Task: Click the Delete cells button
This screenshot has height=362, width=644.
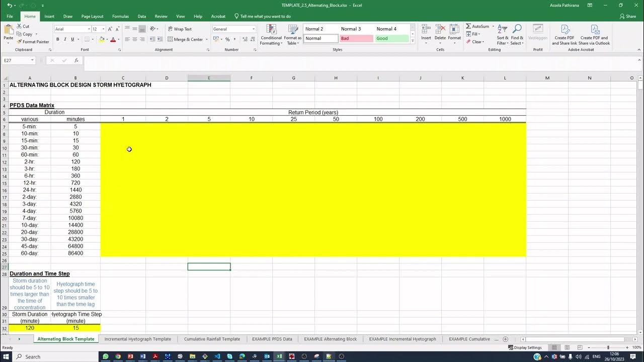Action: coord(440,33)
